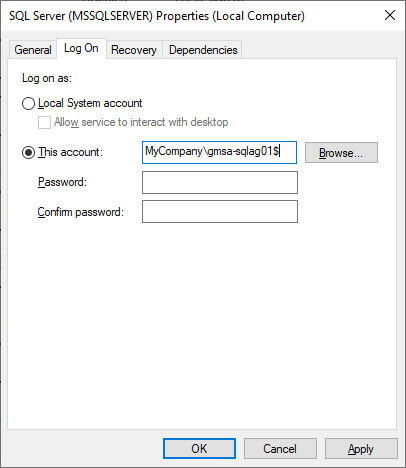The width and height of the screenshot is (406, 468).
Task: Click the Log on as: heading
Action: [x=47, y=78]
